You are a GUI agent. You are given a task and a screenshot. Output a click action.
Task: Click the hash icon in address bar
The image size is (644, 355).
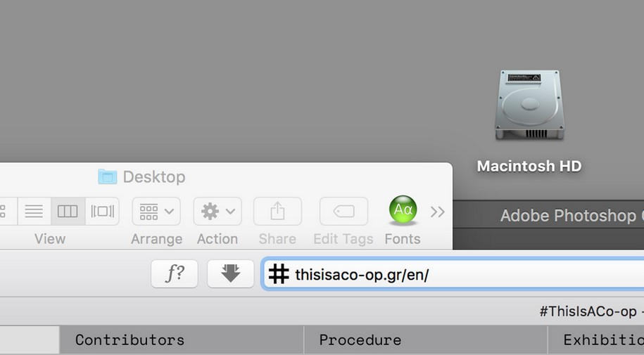279,273
